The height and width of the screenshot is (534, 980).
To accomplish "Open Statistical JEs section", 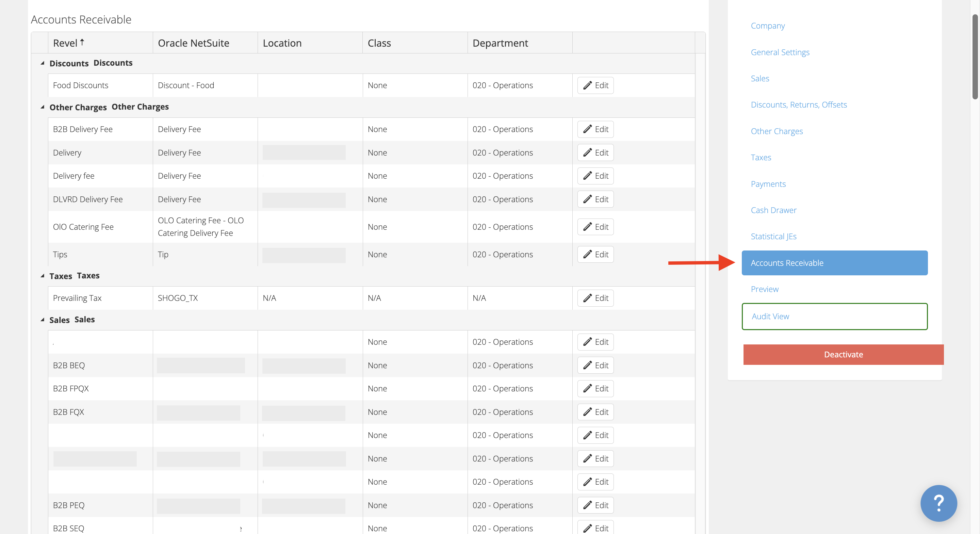I will click(773, 236).
